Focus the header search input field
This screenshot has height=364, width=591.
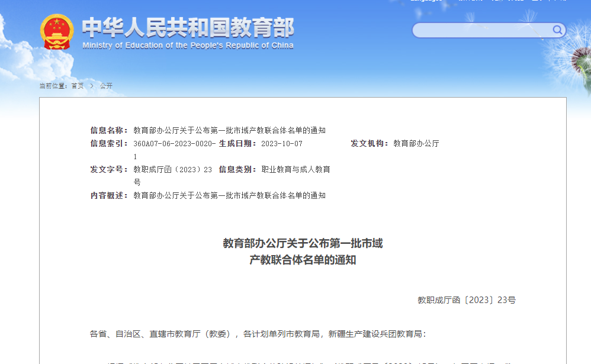coord(483,30)
